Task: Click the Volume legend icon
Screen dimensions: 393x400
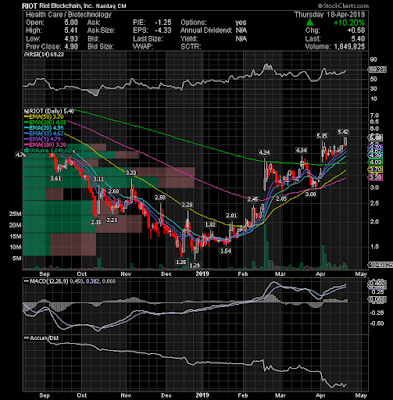Action: tap(25, 150)
